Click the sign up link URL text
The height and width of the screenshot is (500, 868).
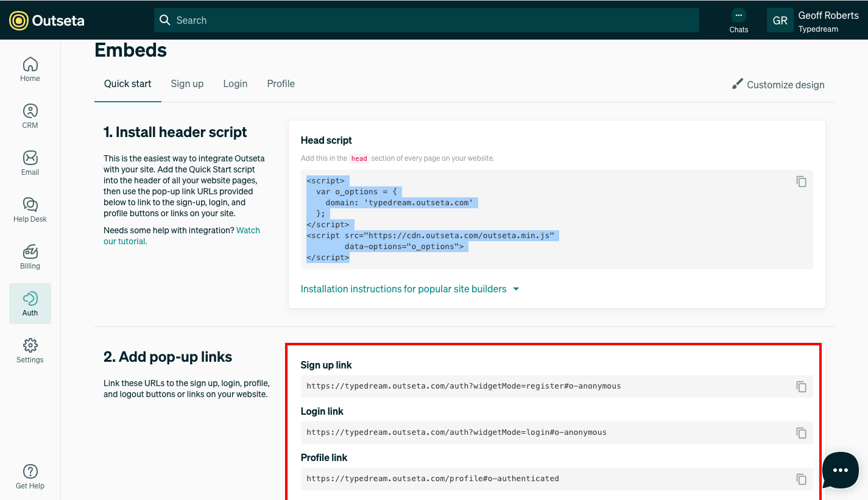464,386
